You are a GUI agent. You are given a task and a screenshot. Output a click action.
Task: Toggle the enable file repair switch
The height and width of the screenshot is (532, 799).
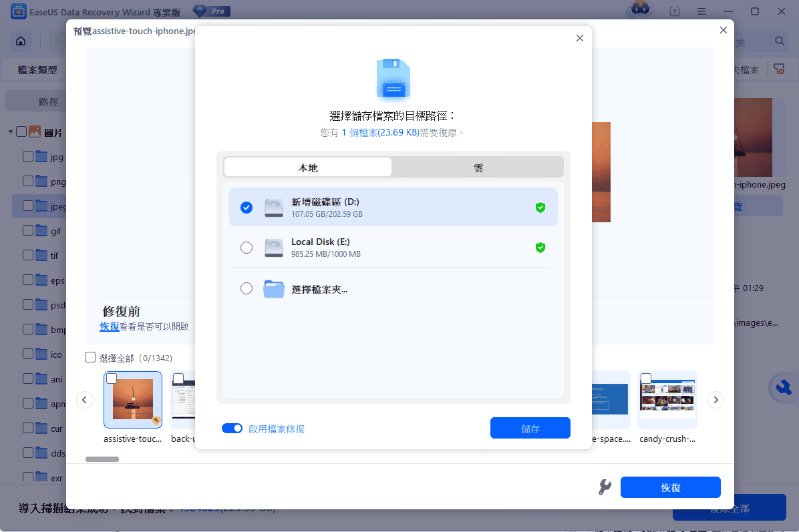pos(232,428)
